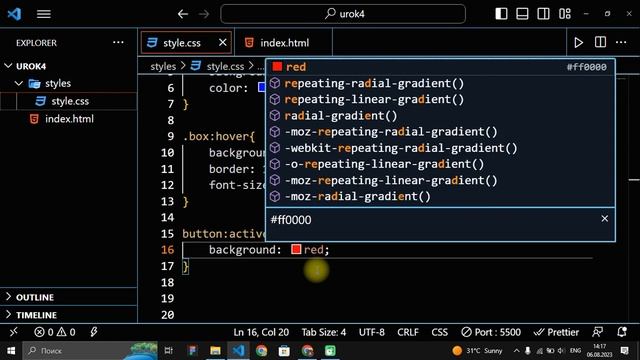640x360 pixels.
Task: Open the weather widget showing 31°C Sunny
Action: [x=477, y=350]
